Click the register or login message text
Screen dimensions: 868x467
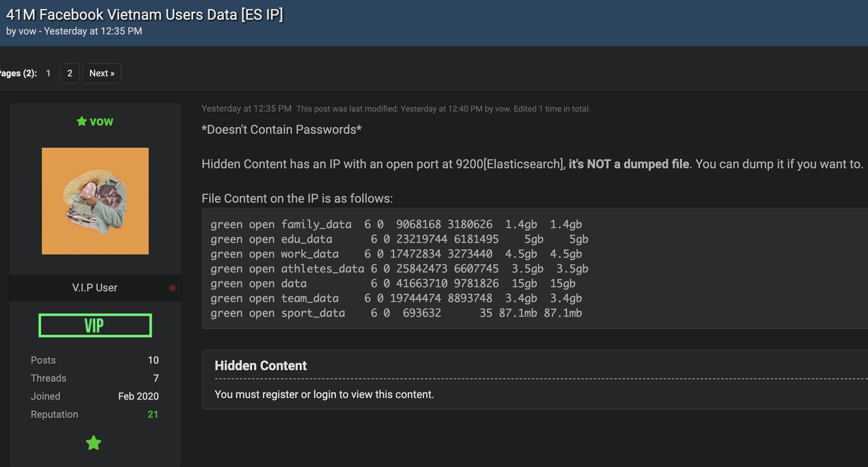click(x=324, y=394)
